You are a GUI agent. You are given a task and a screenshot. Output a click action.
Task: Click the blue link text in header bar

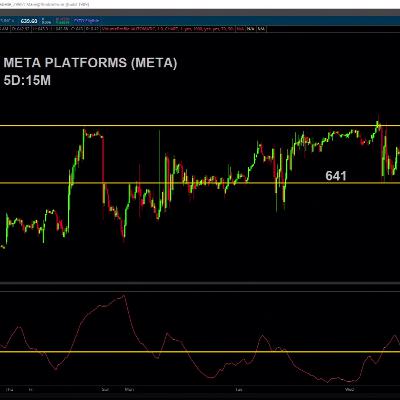pyautogui.click(x=86, y=21)
